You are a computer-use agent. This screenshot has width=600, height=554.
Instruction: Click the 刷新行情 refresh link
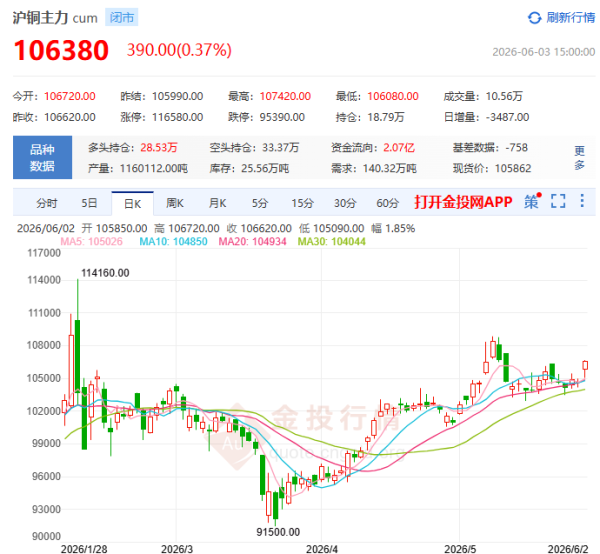570,18
